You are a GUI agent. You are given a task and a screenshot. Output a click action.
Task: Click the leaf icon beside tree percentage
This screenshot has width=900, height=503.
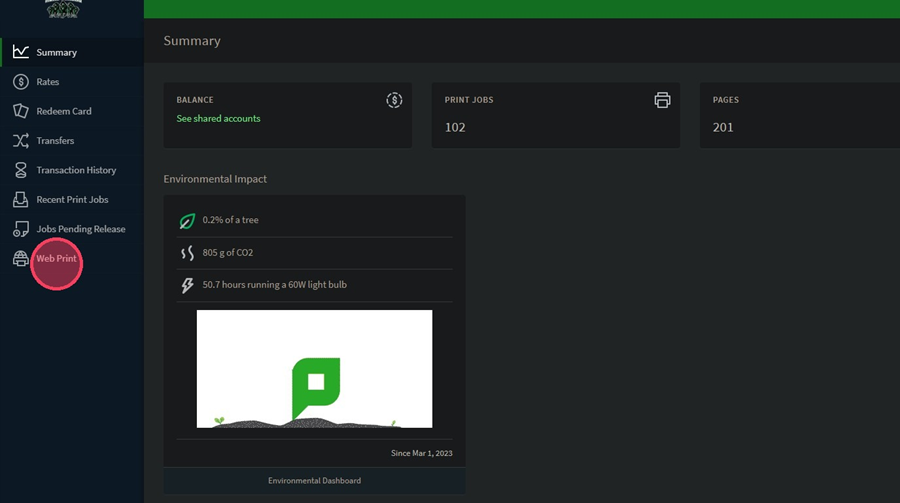click(x=187, y=220)
